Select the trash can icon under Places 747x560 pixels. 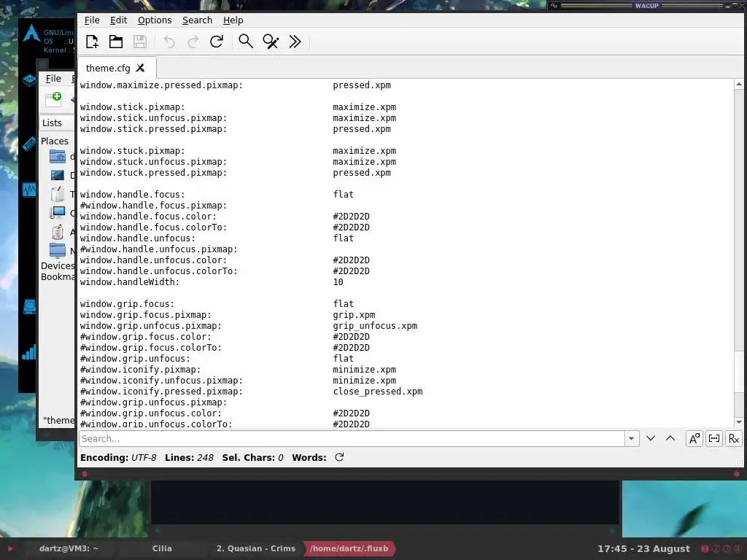pyautogui.click(x=58, y=194)
